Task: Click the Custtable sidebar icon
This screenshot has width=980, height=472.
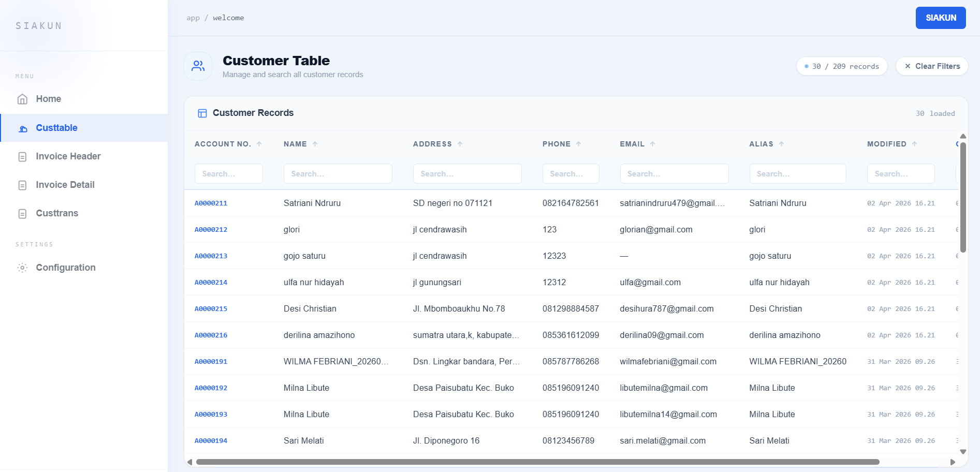Action: [x=23, y=128]
